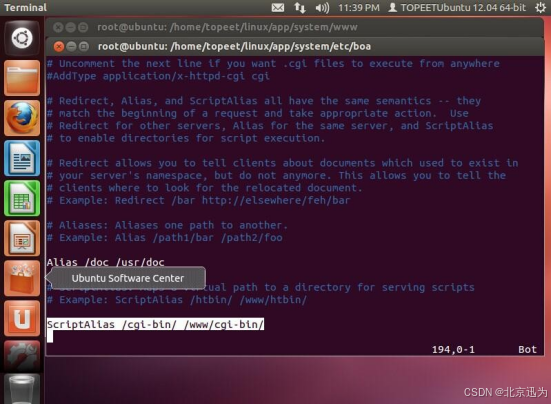Open Ubuntu Software Center icon
The image size is (552, 404).
(x=22, y=278)
